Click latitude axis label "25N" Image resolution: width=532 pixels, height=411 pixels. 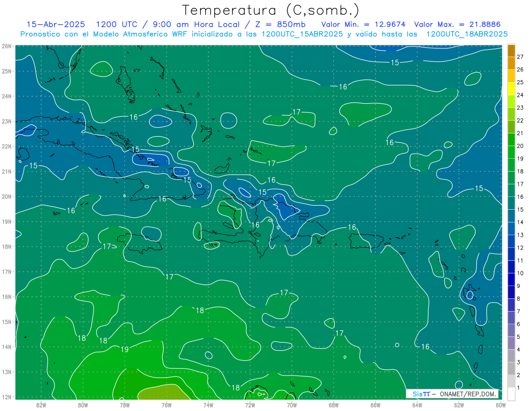6,71
